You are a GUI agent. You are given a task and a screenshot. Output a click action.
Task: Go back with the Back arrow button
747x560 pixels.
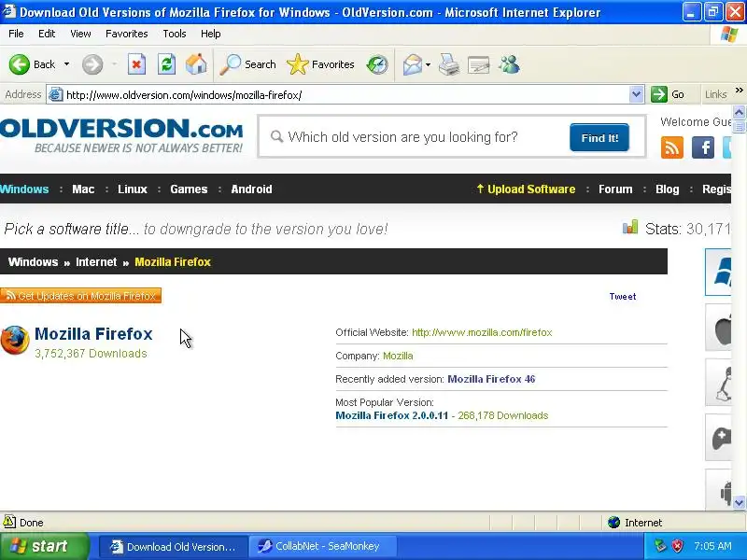tap(33, 64)
